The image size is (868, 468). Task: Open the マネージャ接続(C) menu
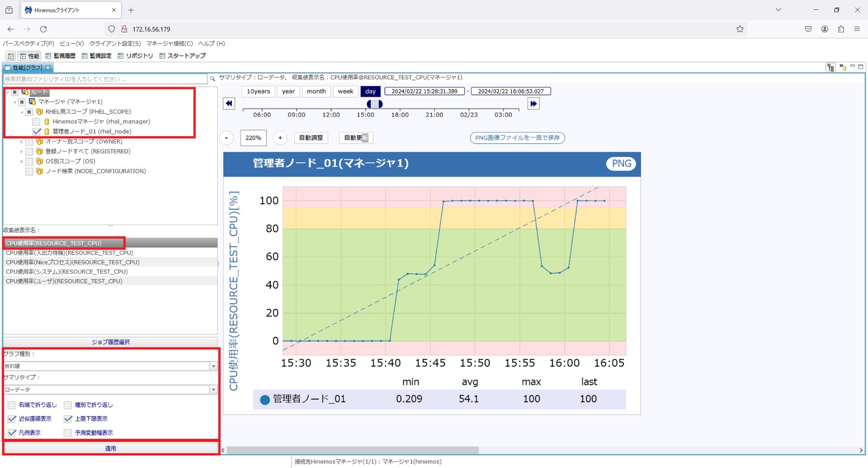170,43
